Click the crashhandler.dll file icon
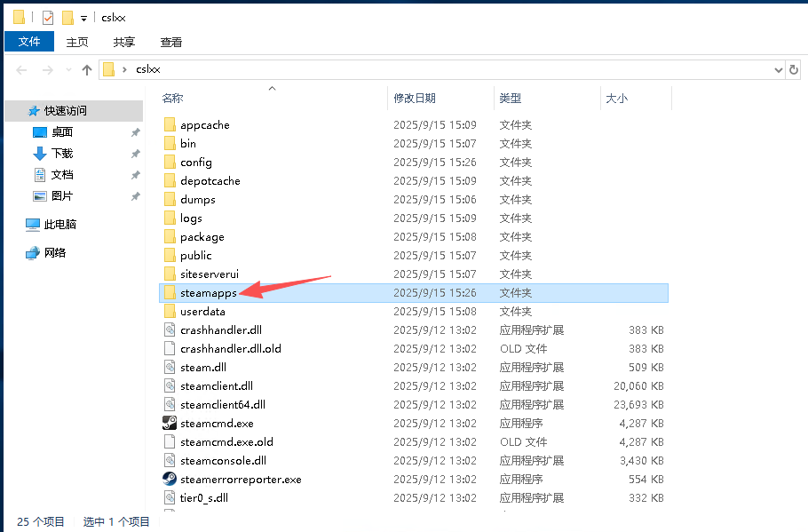Screen dimensions: 808x532 (170, 330)
